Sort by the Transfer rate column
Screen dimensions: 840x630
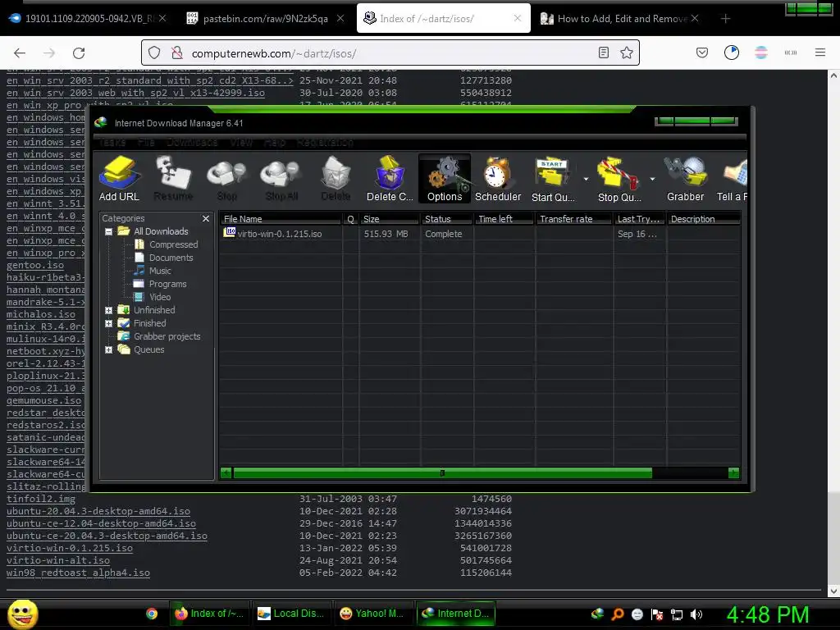(573, 218)
